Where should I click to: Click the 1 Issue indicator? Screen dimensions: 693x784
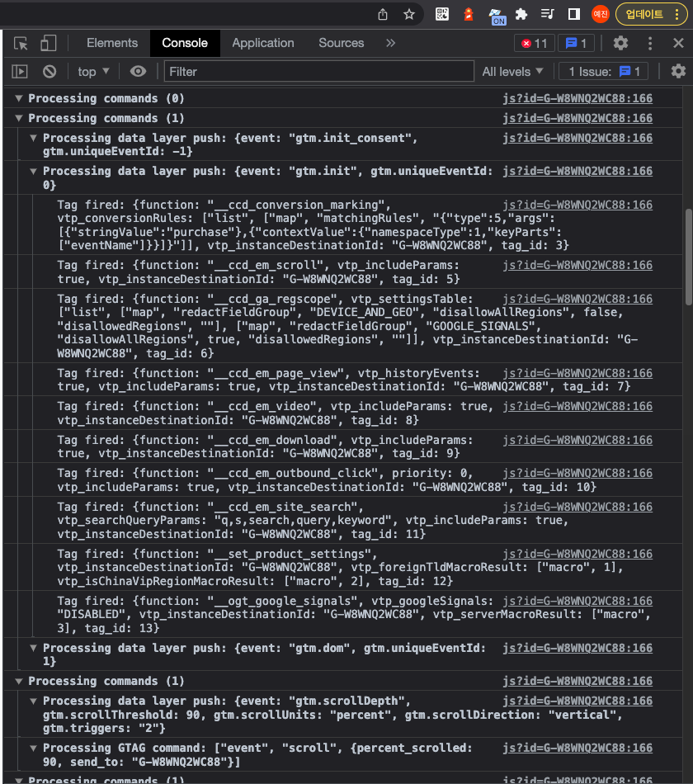tap(604, 72)
